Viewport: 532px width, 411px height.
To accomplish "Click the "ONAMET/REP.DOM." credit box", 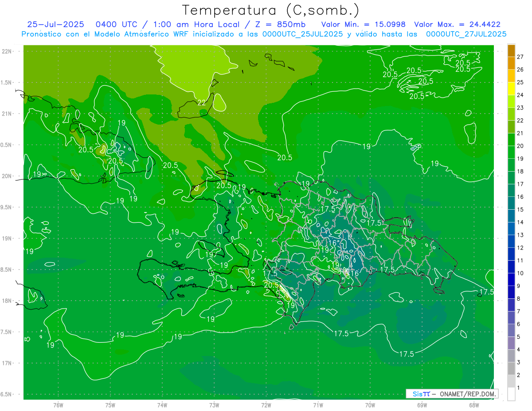I will click(452, 394).
